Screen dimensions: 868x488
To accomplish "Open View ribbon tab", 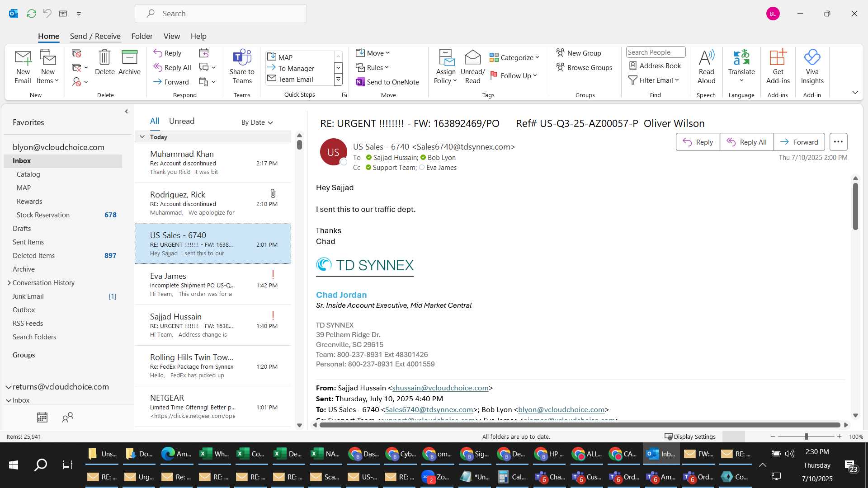I will [171, 36].
